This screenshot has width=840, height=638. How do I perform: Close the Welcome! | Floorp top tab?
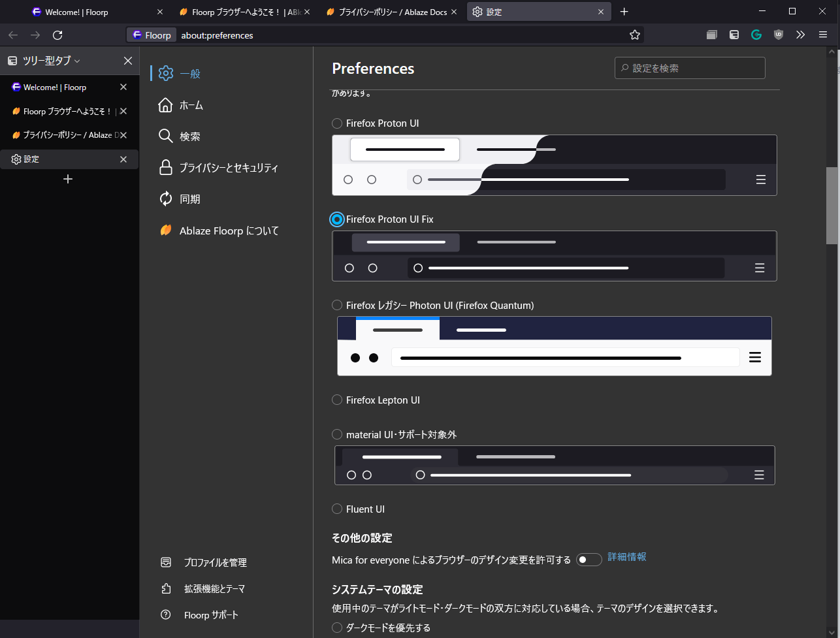pos(160,12)
